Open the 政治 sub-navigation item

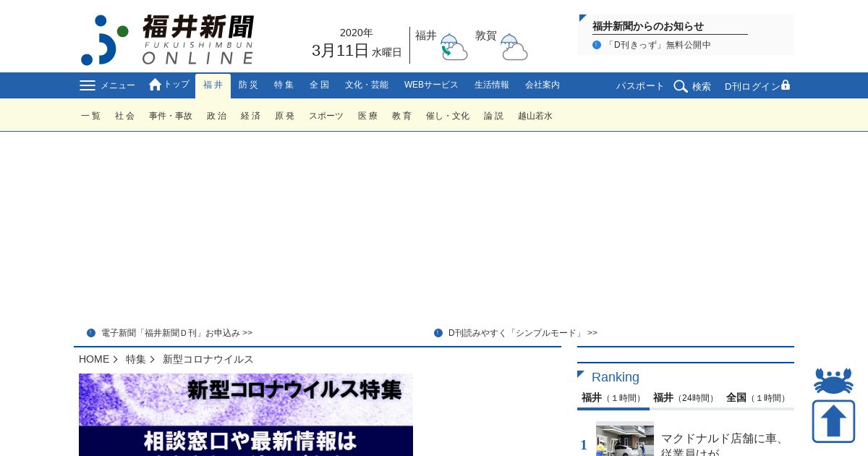pos(217,116)
